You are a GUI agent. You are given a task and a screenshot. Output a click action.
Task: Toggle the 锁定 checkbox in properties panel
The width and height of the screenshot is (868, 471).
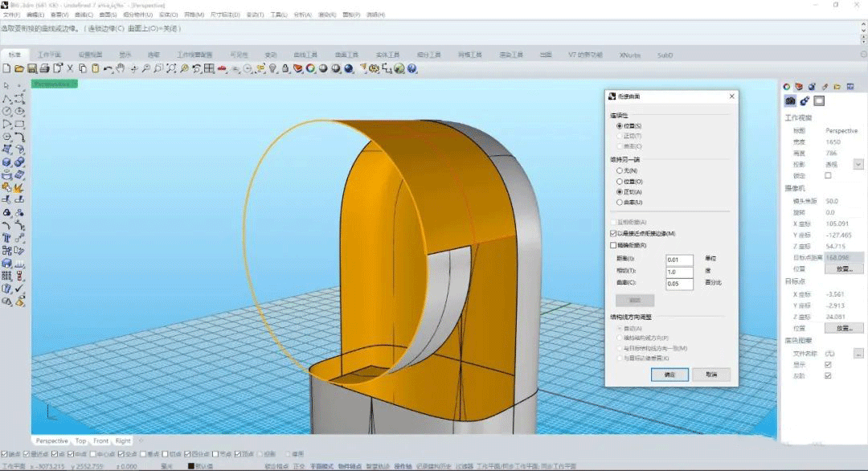coord(828,175)
